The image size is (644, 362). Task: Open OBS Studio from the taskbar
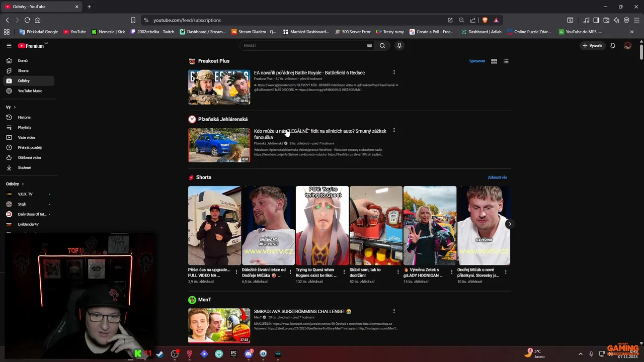tap(175, 354)
